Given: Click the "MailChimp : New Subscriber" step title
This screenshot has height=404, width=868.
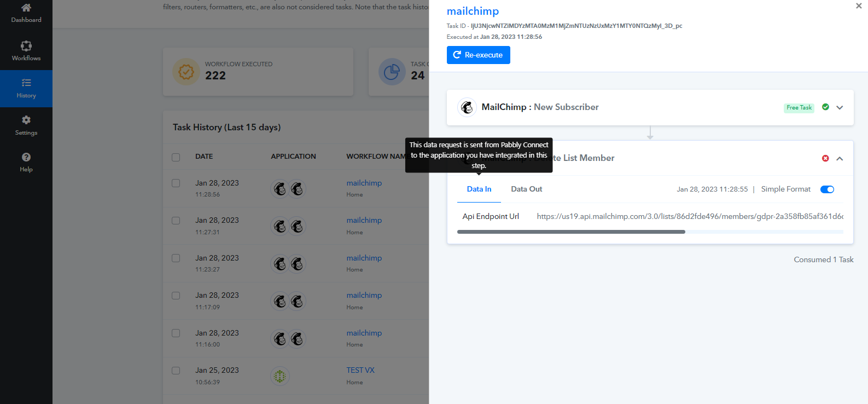Looking at the screenshot, I should (x=540, y=107).
